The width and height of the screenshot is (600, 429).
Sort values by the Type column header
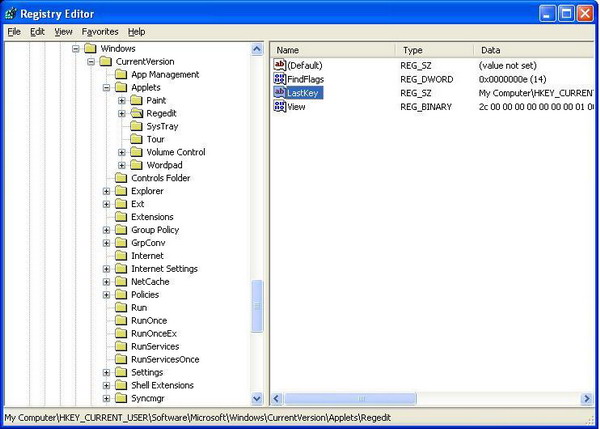(435, 50)
